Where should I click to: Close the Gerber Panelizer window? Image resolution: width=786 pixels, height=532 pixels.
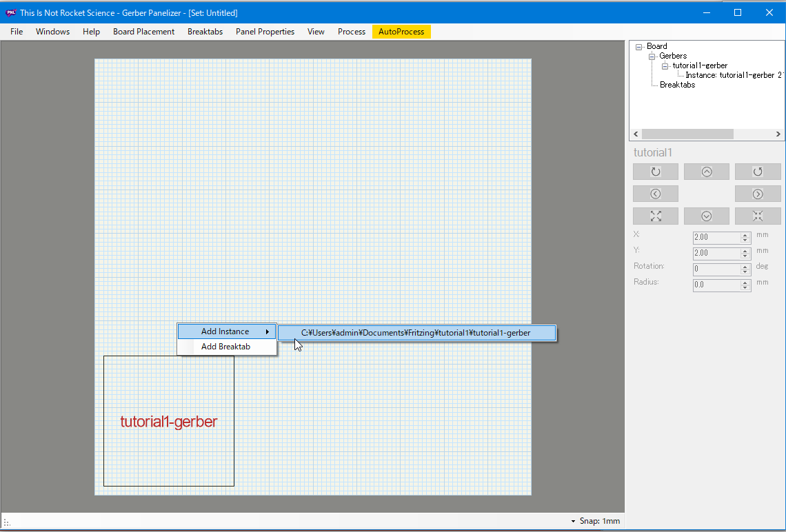coord(769,12)
